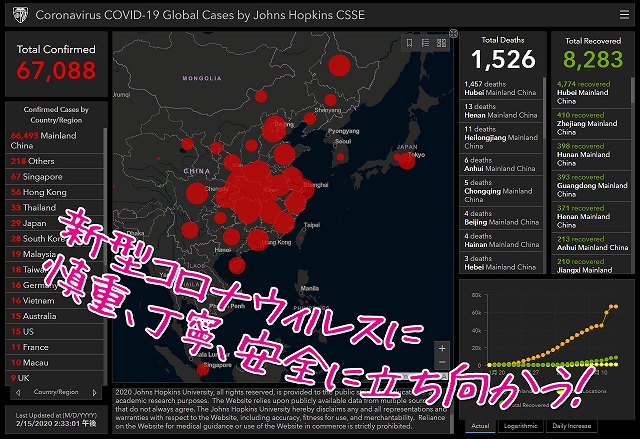Click the scrollbar of the deaths list
Viewport: 640px width, 439px height.
544,110
